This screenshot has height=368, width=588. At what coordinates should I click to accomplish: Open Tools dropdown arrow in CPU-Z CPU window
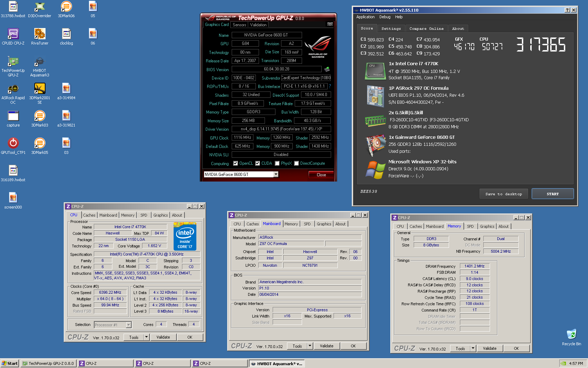tap(147, 337)
